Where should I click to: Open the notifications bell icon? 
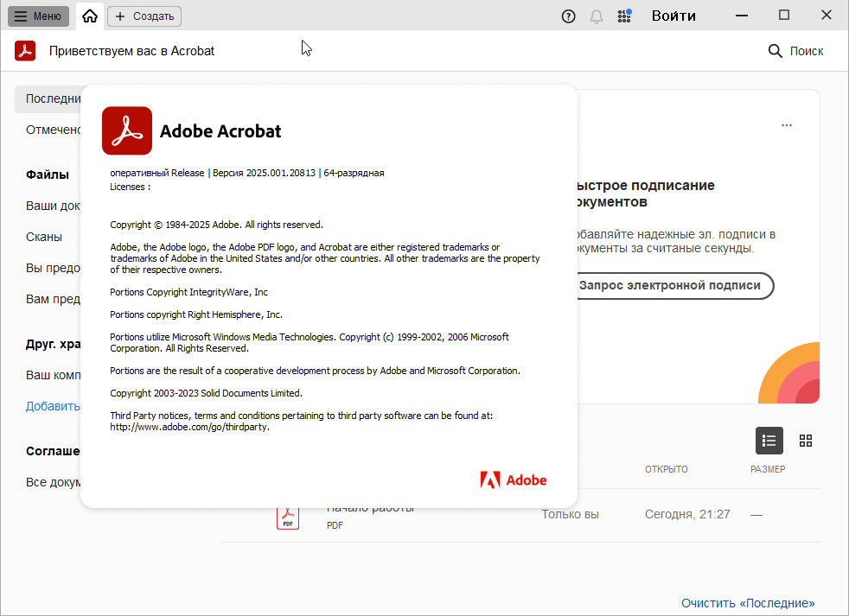[x=596, y=16]
